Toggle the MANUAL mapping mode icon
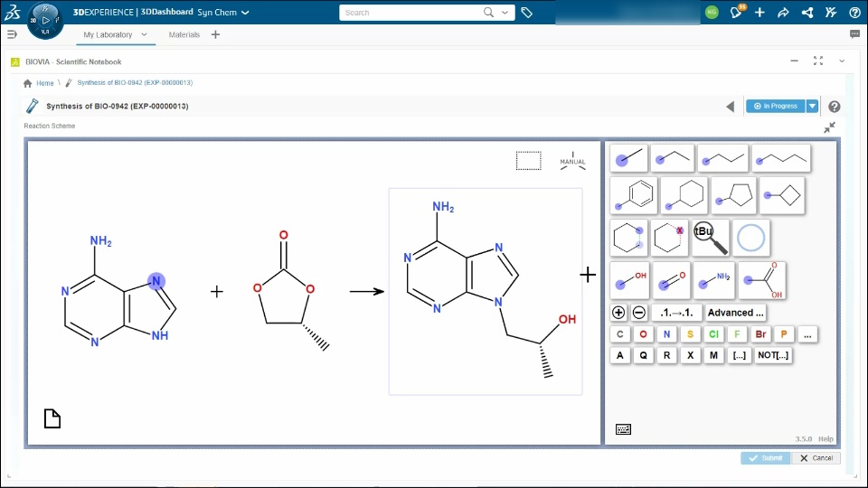 coord(572,161)
